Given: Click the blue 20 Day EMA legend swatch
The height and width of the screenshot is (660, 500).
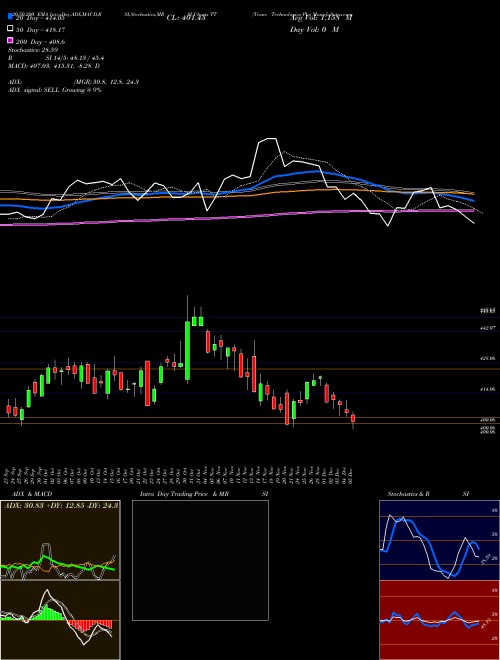Looking at the screenshot, I should [11, 17].
